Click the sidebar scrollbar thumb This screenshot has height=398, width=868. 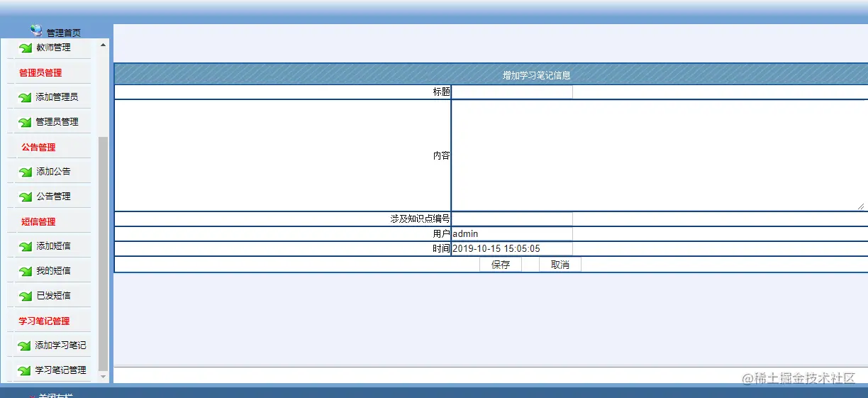104,253
